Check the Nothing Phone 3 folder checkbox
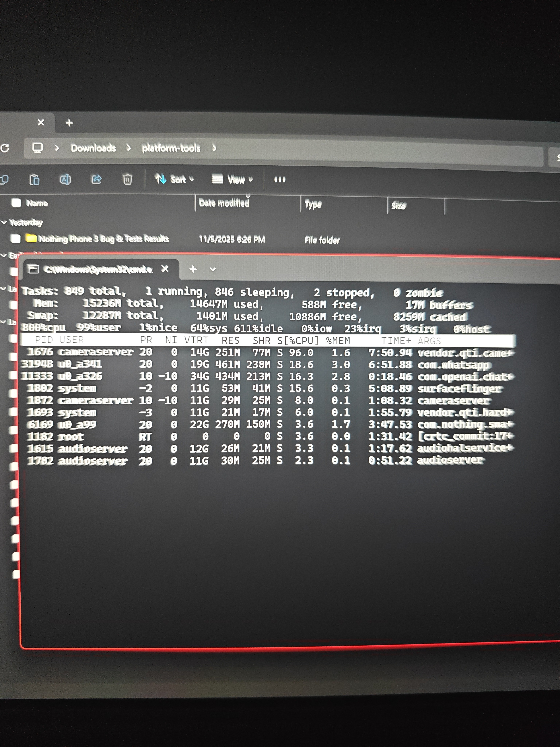The image size is (560, 747). (15, 239)
